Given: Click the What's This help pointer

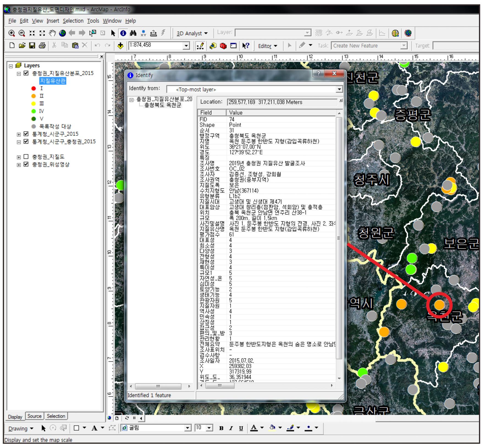Looking at the screenshot, I should coord(245,46).
